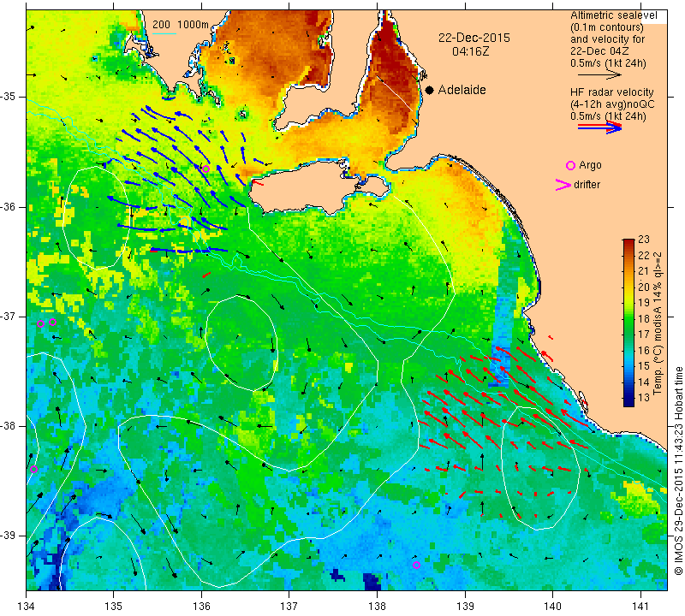685x616 pixels.
Task: Click the magenta drifter symbol in the legend
Action: tap(563, 185)
